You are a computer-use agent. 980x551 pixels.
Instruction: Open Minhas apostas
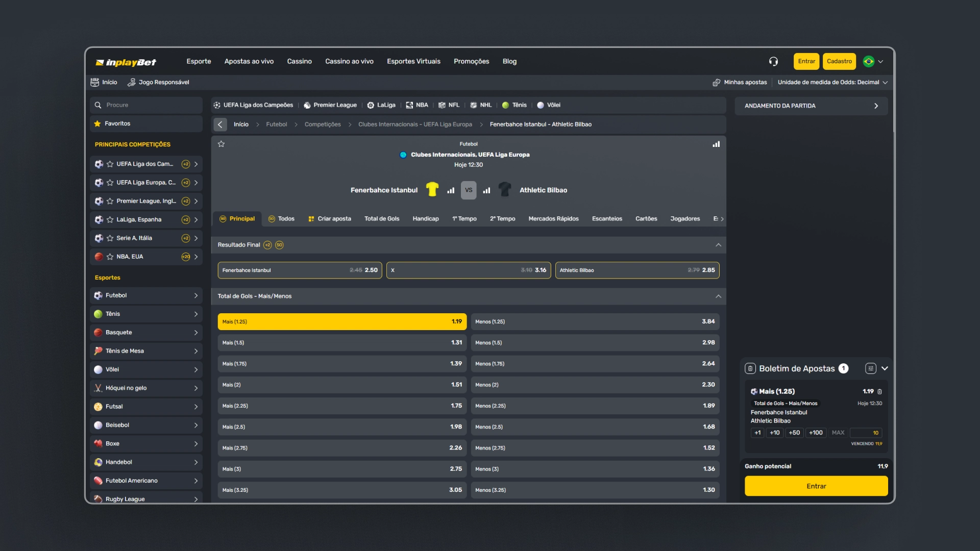740,82
